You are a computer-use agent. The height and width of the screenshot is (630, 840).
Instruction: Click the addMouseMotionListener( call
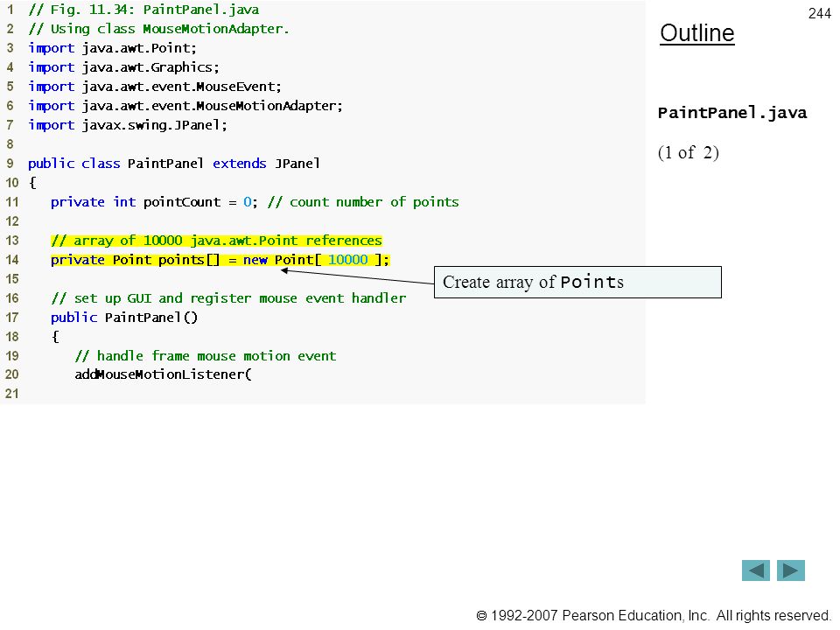coord(163,374)
